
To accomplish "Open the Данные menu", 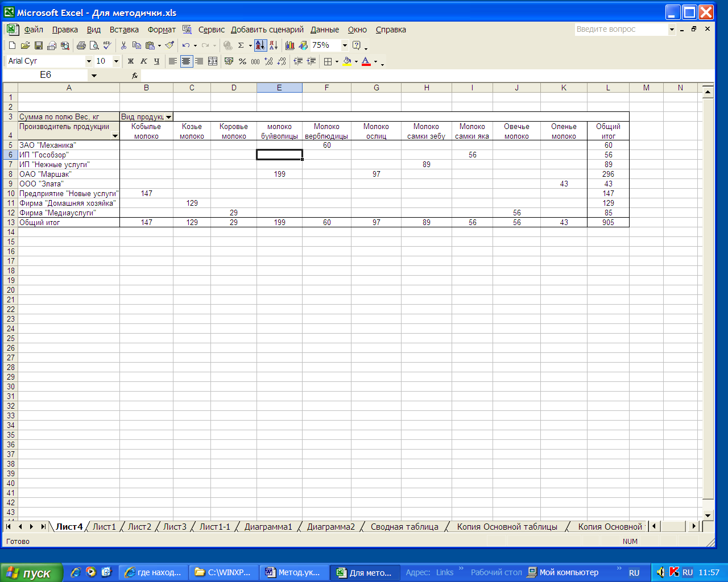I will 325,30.
